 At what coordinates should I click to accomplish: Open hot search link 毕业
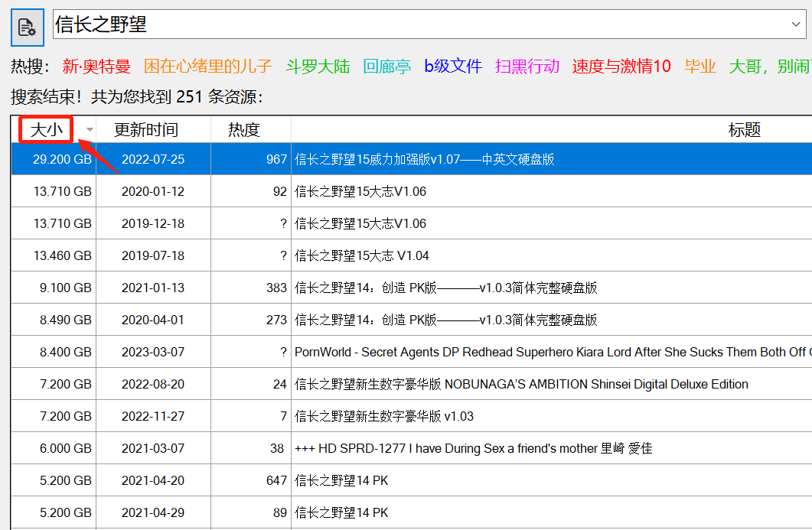(700, 67)
